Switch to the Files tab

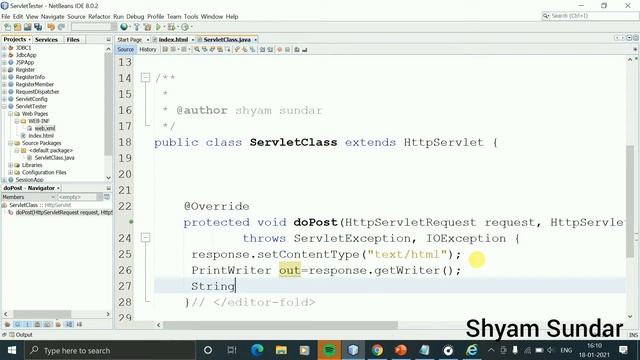pos(73,40)
